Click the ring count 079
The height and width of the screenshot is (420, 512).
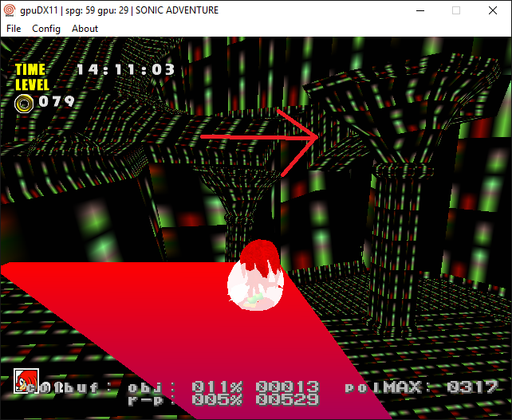(x=57, y=101)
